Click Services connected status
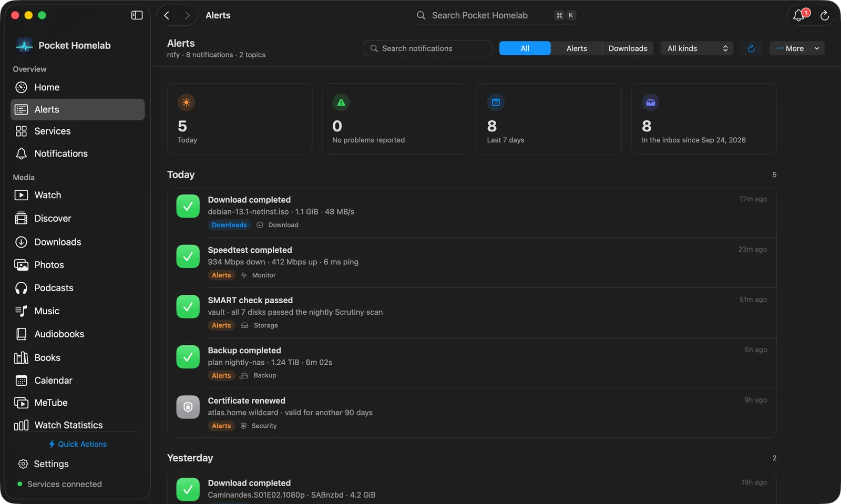 (x=59, y=484)
